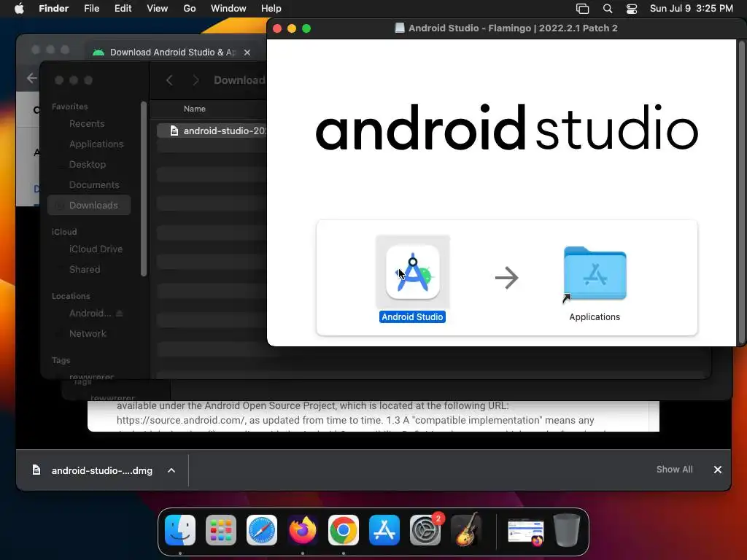Screen dimensions: 747x560
Task: Click the Stage Manager windows icon in menu bar
Action: pos(582,9)
